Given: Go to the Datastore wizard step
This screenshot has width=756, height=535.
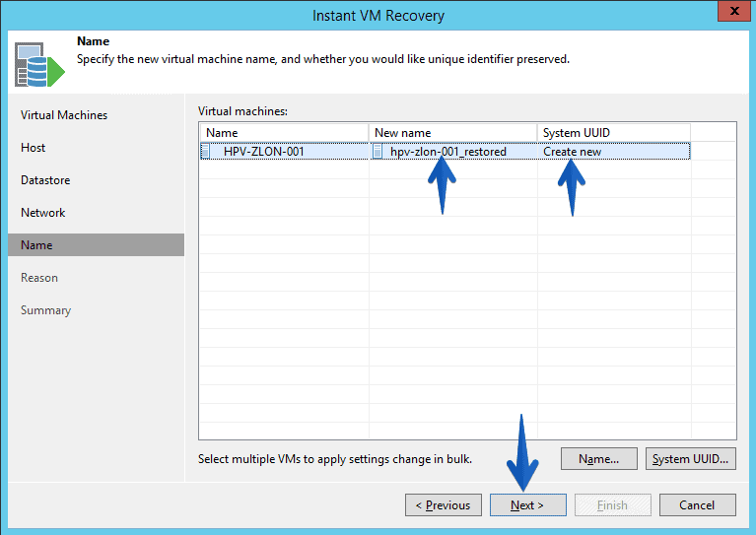Looking at the screenshot, I should [x=45, y=180].
